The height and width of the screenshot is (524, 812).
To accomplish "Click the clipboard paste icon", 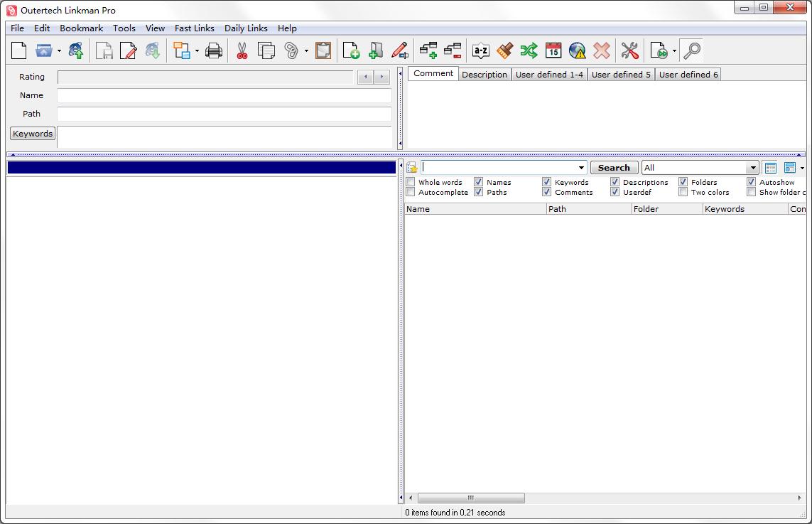I will pos(323,50).
